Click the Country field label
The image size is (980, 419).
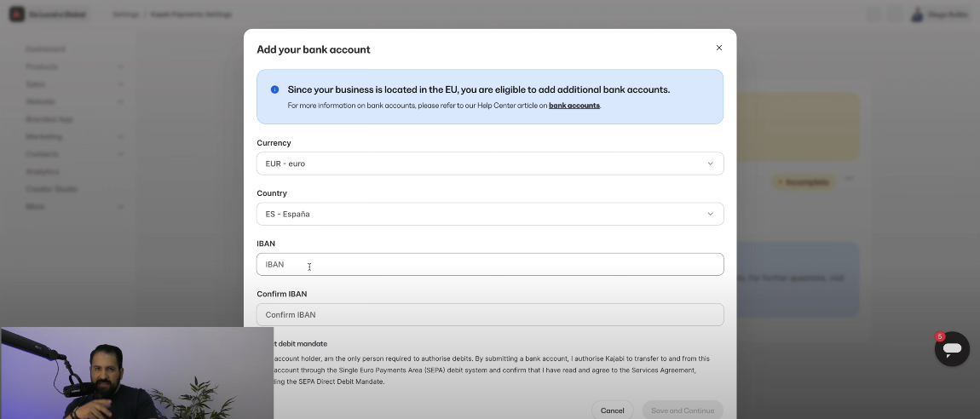tap(272, 193)
